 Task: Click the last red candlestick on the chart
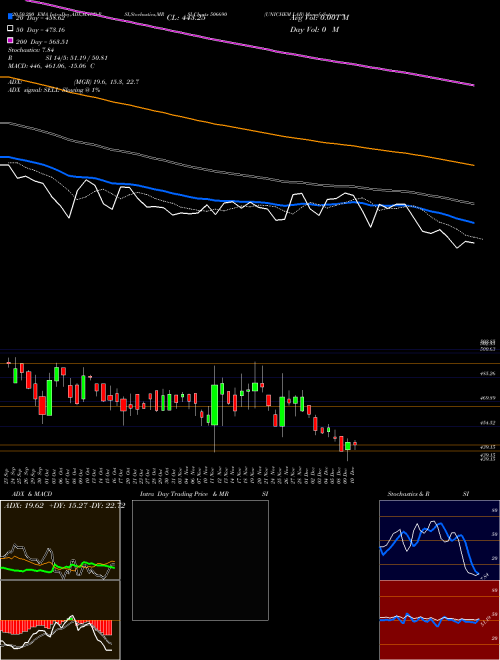pyautogui.click(x=355, y=444)
